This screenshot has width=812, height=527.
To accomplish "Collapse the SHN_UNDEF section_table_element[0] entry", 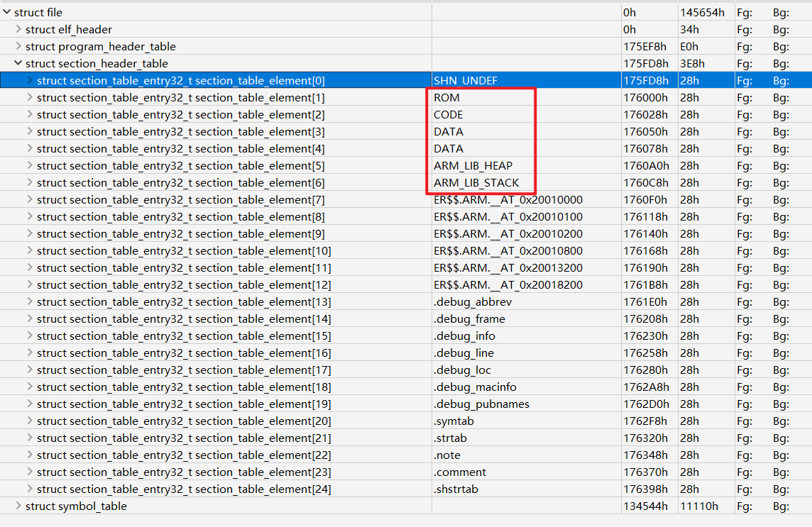I will [x=30, y=80].
